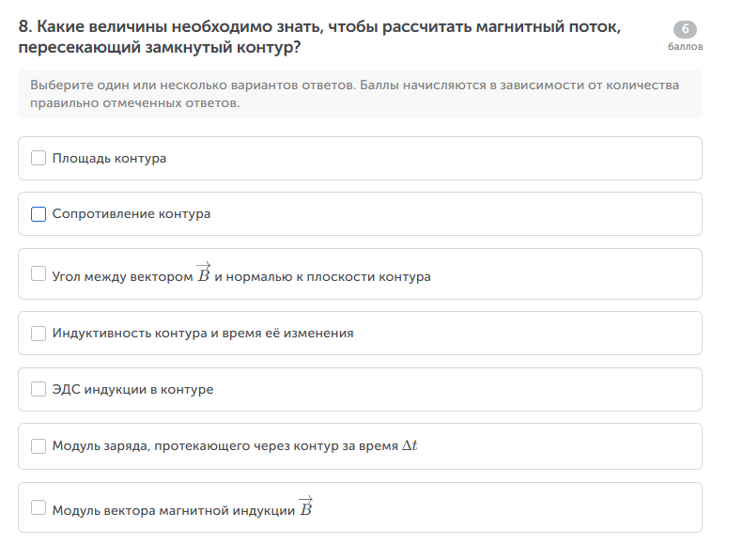Check 'Модуль вектора магнитной индукции' checkbox
The height and width of the screenshot is (560, 743).
39,507
